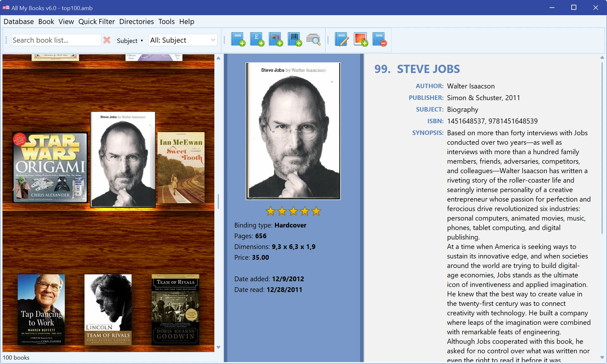Click the title 99. STEVE JOBS
This screenshot has width=607, height=364.
point(417,69)
